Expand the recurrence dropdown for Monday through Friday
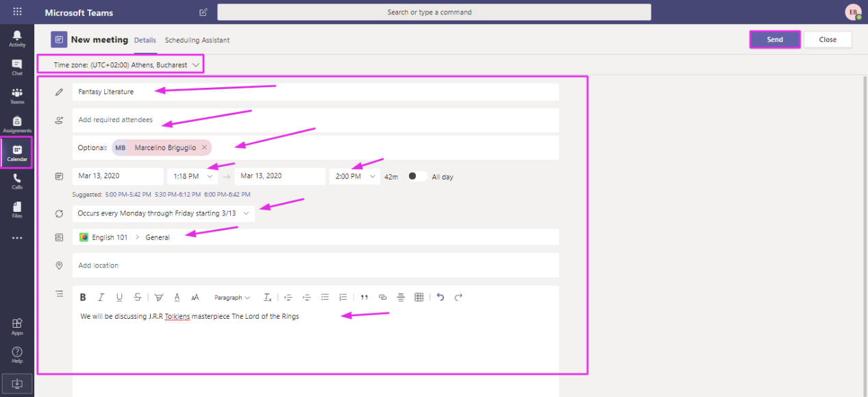This screenshot has width=868, height=397. (x=163, y=213)
